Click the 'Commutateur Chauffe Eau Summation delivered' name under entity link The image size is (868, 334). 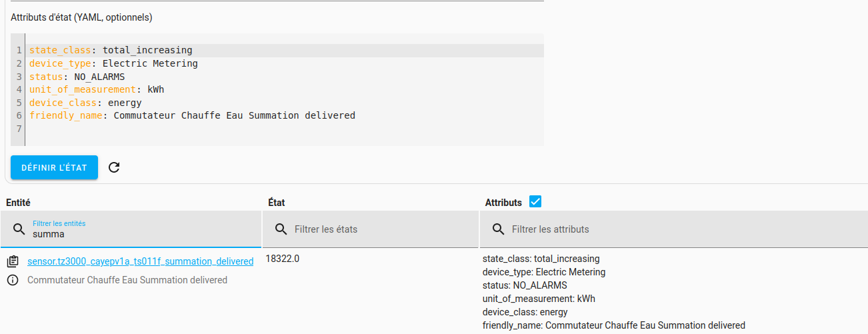(x=127, y=280)
